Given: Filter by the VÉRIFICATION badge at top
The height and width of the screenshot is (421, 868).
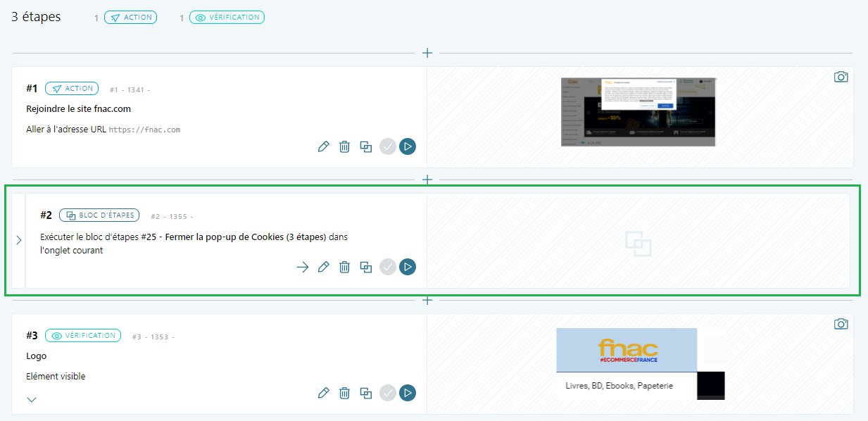Looking at the screenshot, I should tap(227, 18).
